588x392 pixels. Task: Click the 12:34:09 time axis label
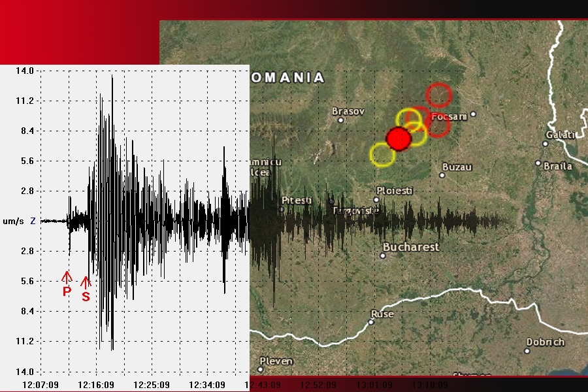(207, 384)
